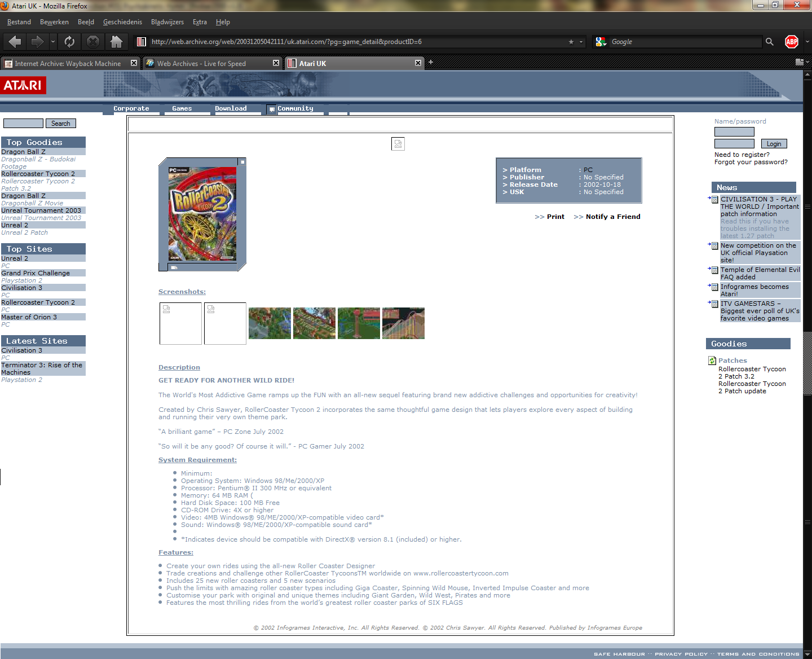Open the Games section
This screenshot has height=659, width=812.
(182, 108)
